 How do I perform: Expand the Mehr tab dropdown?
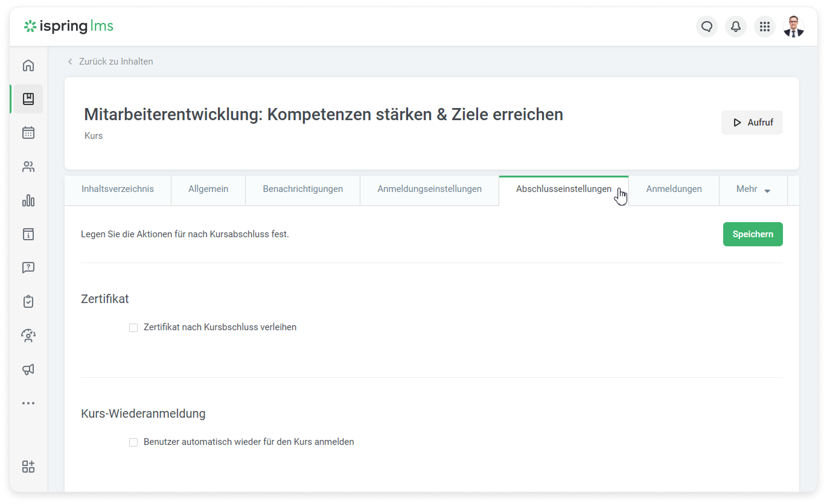(x=753, y=190)
